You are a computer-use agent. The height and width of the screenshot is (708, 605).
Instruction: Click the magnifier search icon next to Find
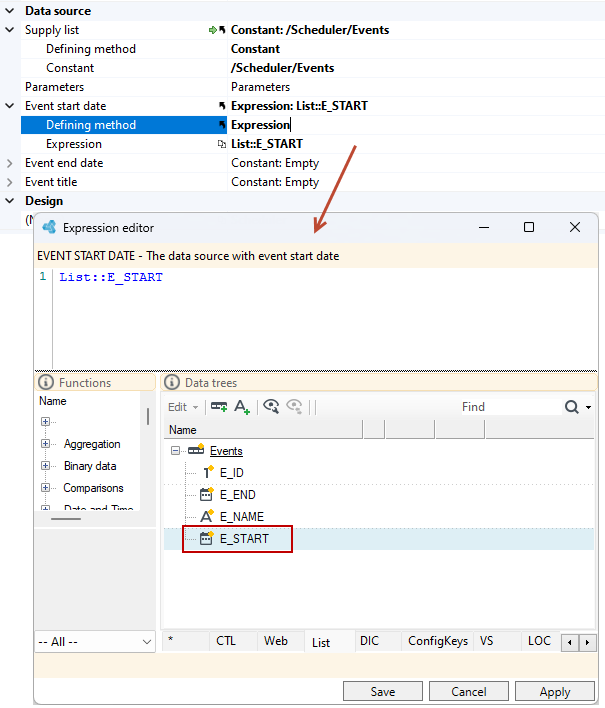coord(572,407)
